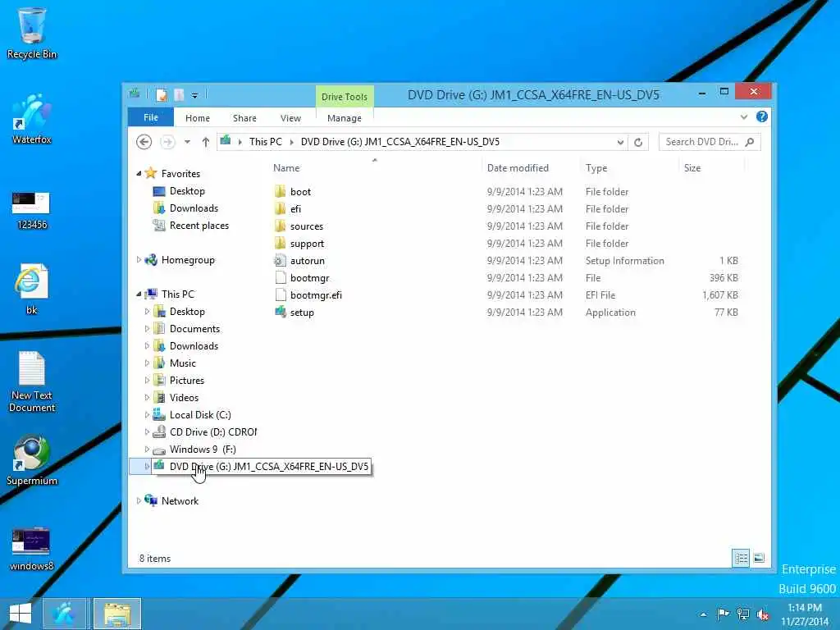840x630 pixels.
Task: Select the bootmgr.efi file
Action: pyautogui.click(x=316, y=294)
